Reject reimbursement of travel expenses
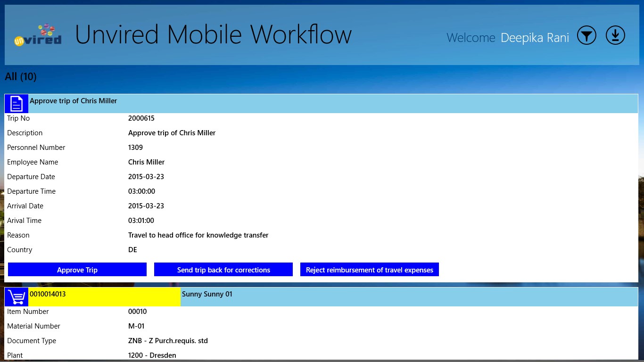 coord(369,270)
